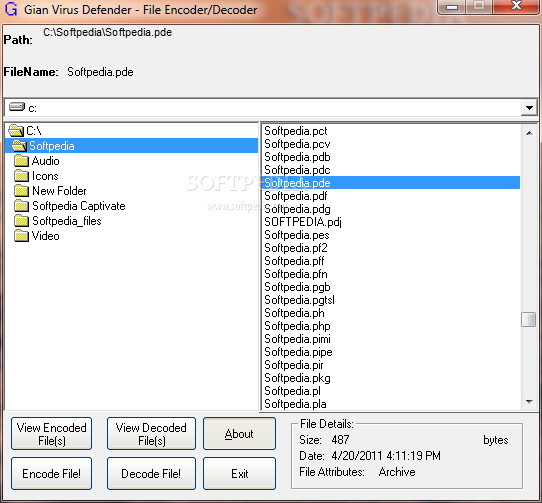Click the Encode File! button
Screen dimensions: 542x503
52,474
